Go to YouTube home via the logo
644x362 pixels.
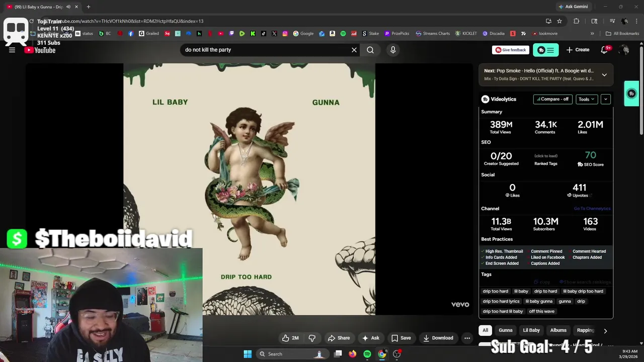(x=40, y=50)
